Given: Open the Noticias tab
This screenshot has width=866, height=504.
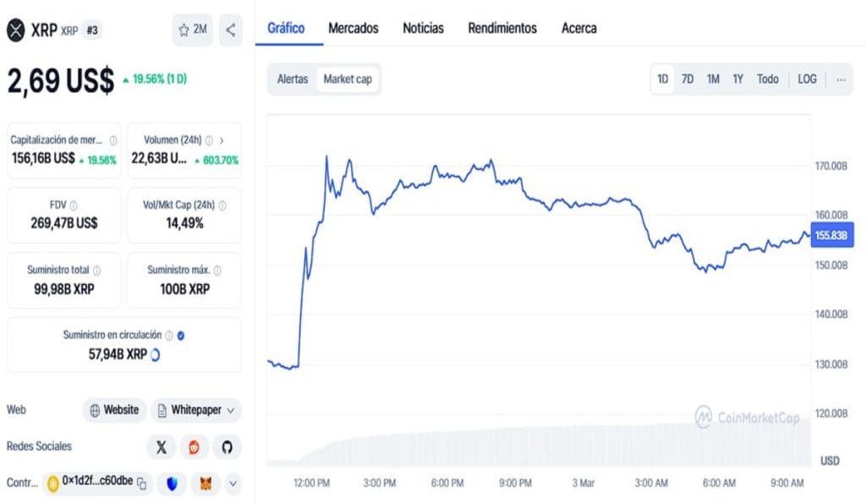Looking at the screenshot, I should 423,29.
